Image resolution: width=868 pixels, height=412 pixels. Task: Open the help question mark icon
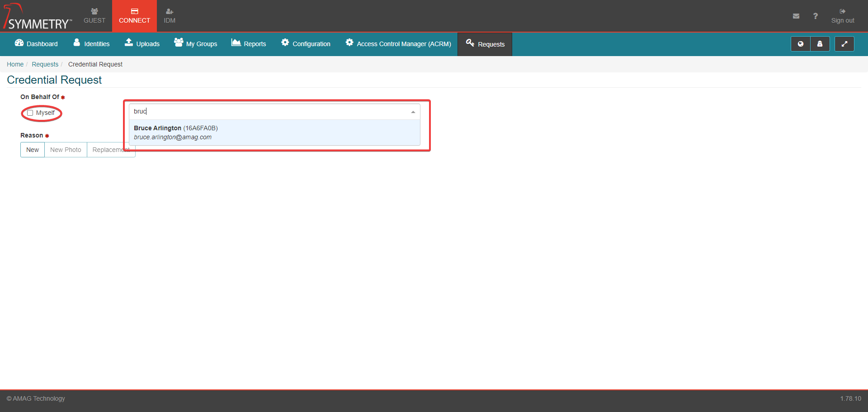(x=816, y=16)
